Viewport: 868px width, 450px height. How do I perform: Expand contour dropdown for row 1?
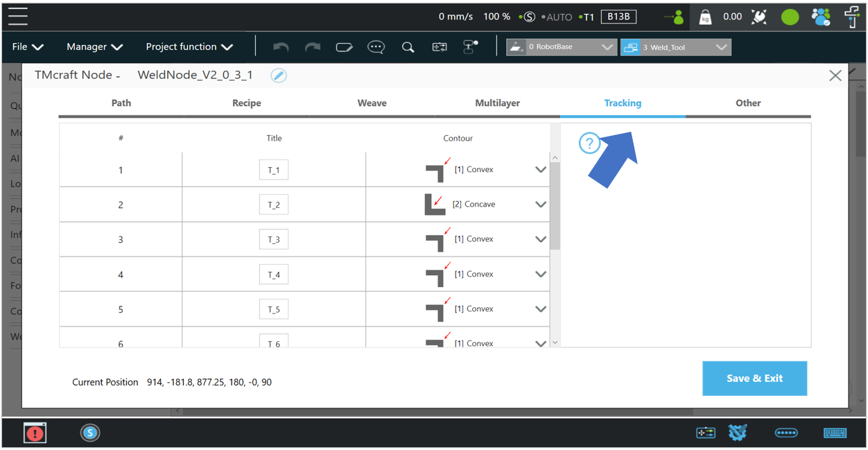[x=541, y=170]
